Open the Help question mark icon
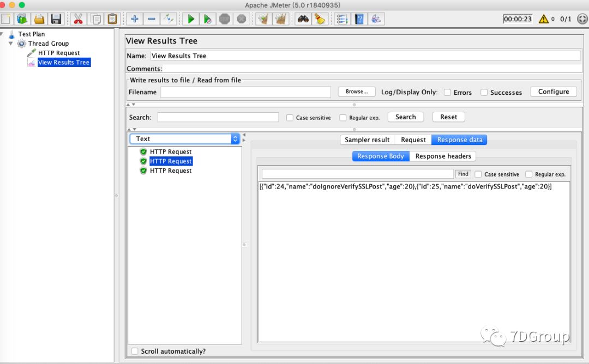589x364 pixels. click(x=359, y=19)
